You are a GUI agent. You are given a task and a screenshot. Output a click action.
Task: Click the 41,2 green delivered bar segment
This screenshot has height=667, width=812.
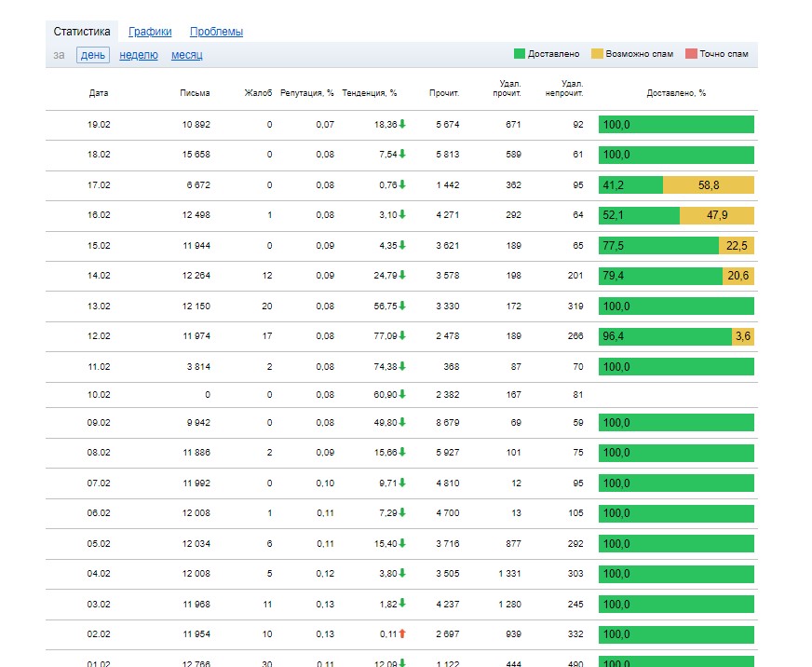click(630, 185)
